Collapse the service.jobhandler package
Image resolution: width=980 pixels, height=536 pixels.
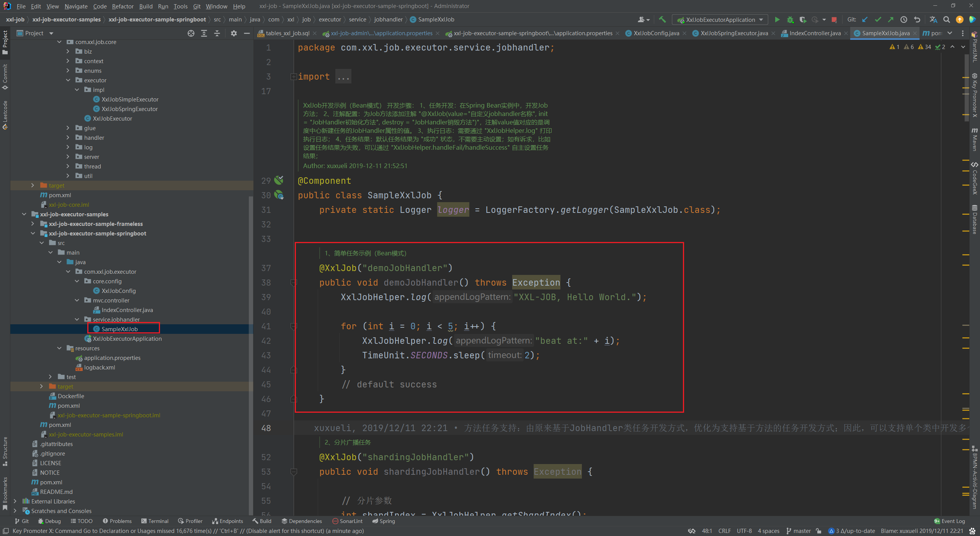click(77, 319)
